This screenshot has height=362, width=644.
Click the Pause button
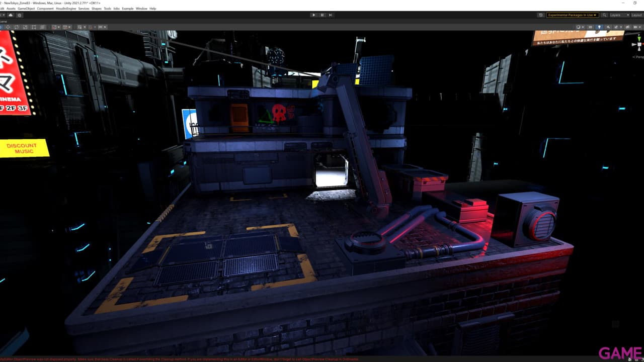[322, 15]
